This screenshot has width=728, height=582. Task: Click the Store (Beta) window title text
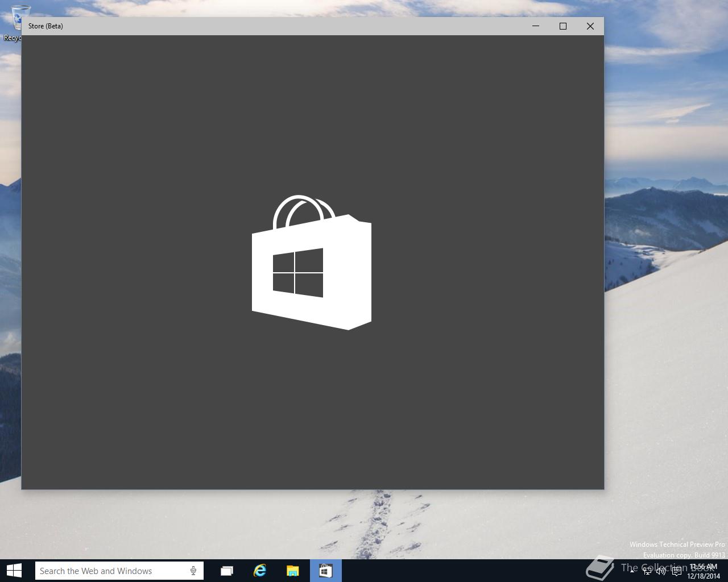click(x=45, y=26)
